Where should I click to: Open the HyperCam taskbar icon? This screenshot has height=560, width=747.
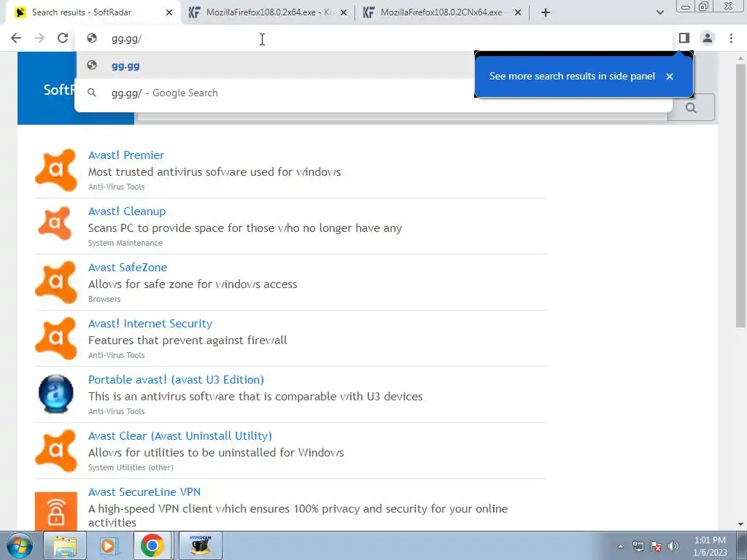pyautogui.click(x=200, y=545)
